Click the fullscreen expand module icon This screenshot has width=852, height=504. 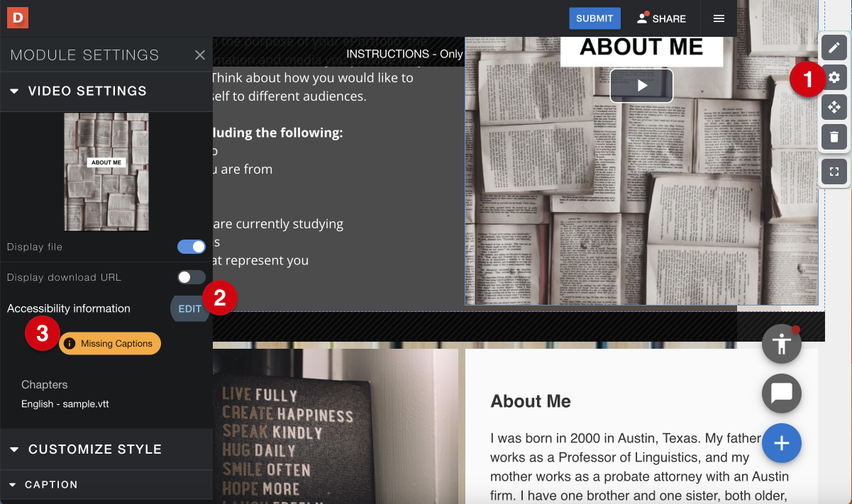pos(834,172)
